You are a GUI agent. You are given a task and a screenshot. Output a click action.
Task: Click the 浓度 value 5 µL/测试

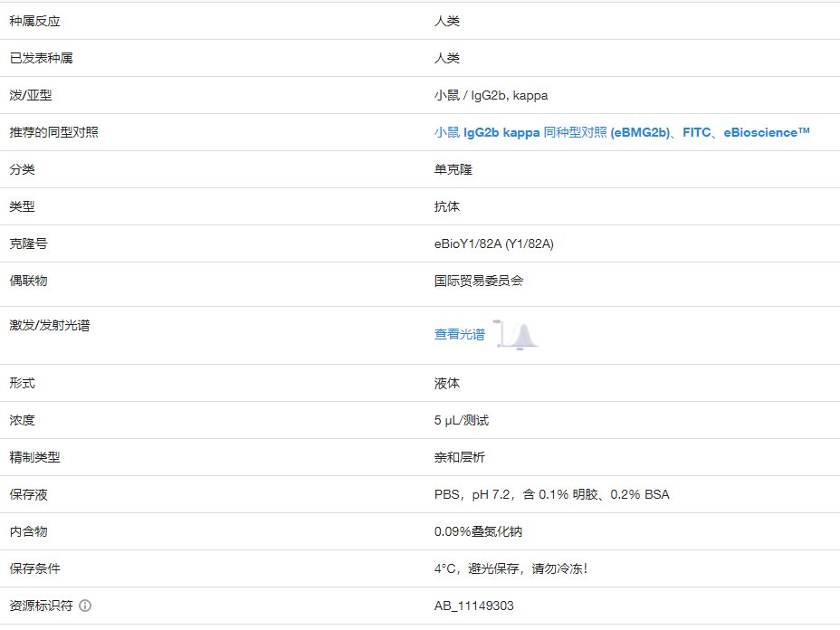(x=462, y=420)
